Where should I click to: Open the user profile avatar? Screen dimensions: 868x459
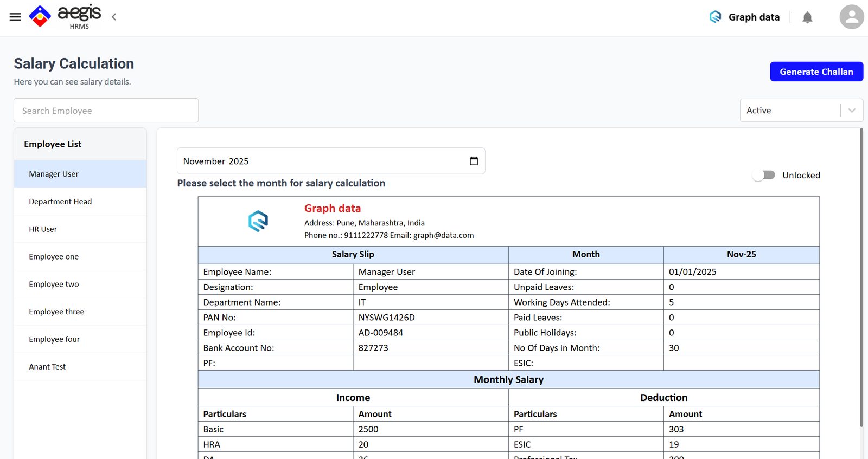pos(851,17)
